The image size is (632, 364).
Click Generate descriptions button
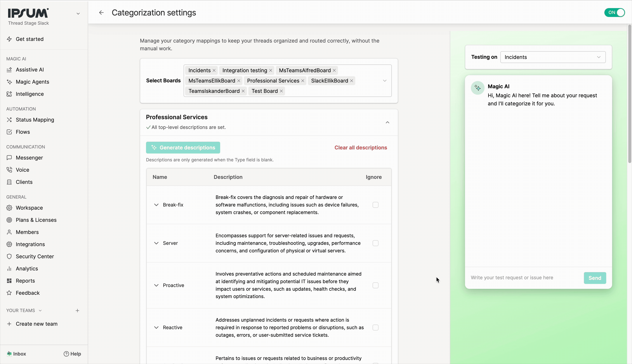pyautogui.click(x=183, y=148)
